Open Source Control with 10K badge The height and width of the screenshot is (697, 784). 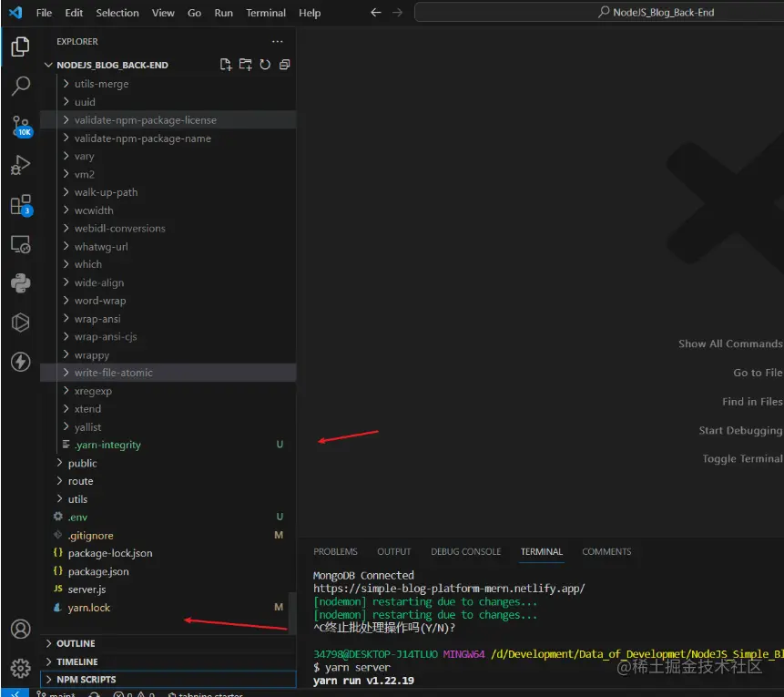[21, 126]
